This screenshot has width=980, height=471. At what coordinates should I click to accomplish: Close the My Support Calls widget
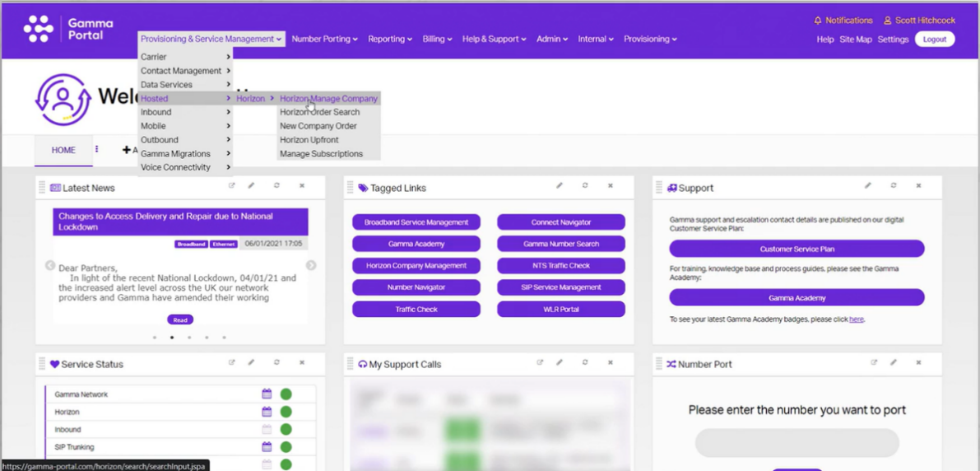[x=611, y=362]
